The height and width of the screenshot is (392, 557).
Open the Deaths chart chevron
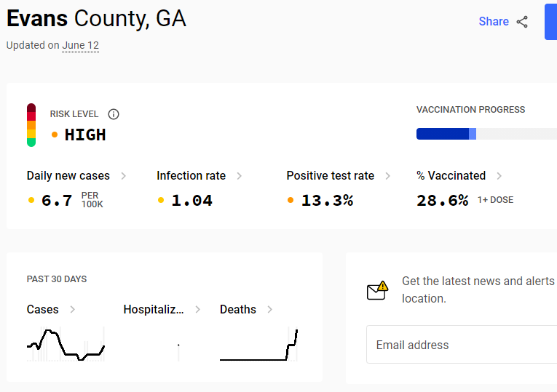[270, 309]
